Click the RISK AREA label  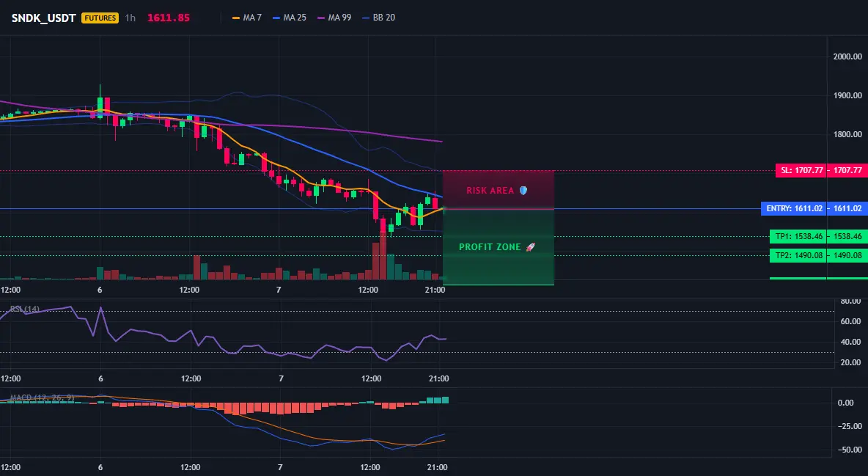point(490,191)
